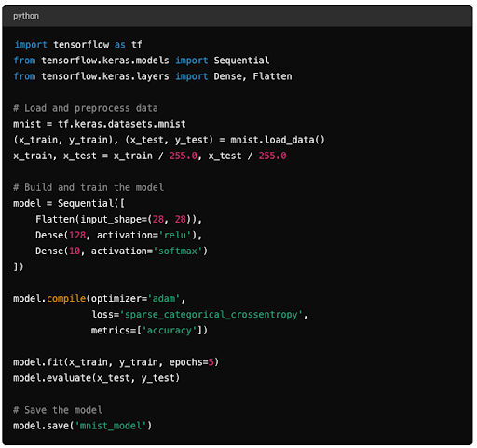The width and height of the screenshot is (477, 448).
Task: Click the 'model.evaluate(x_test, y_test)' line
Action: pos(97,378)
